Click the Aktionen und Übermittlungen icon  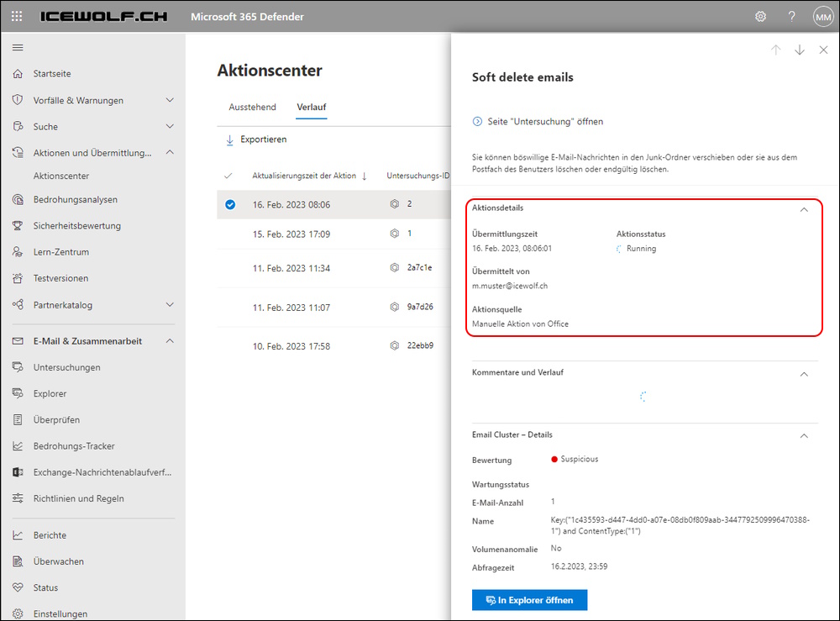coord(18,152)
